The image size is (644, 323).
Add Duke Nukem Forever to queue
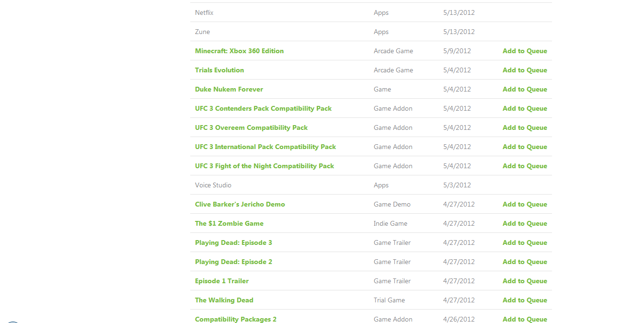525,89
